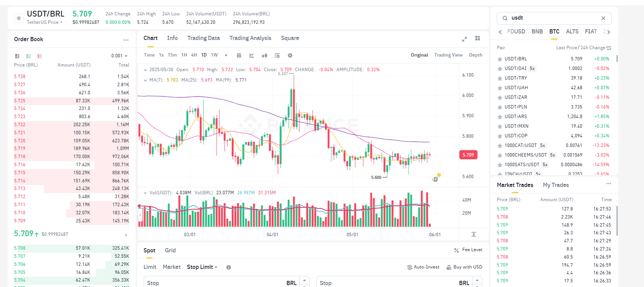Show both buy and sell orders view
The height and width of the screenshot is (287, 644).
pyautogui.click(x=17, y=56)
